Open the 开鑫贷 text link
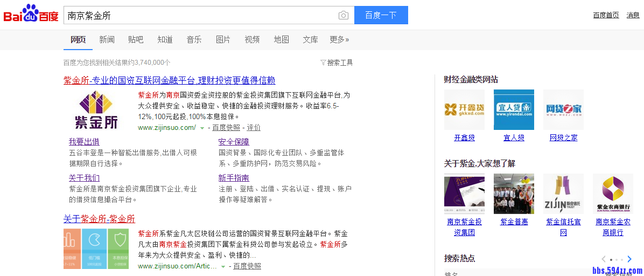The width and height of the screenshot is (644, 276). tap(464, 138)
